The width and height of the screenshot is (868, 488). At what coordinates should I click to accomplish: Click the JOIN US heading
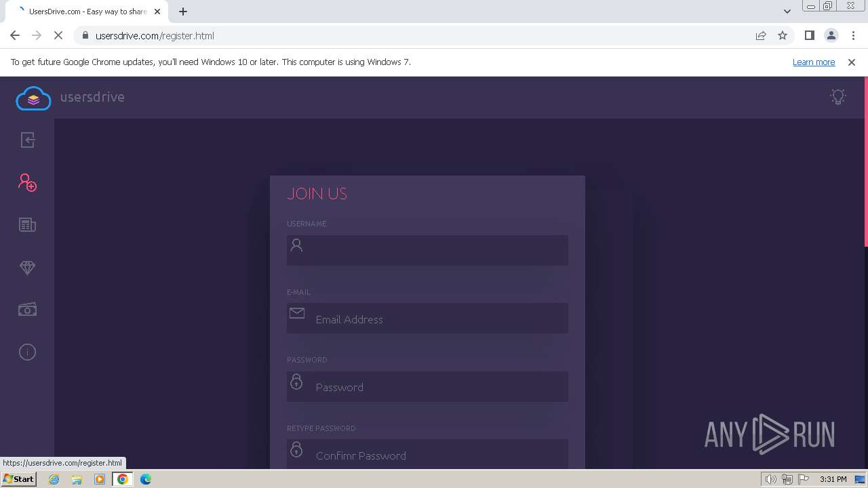pos(317,194)
